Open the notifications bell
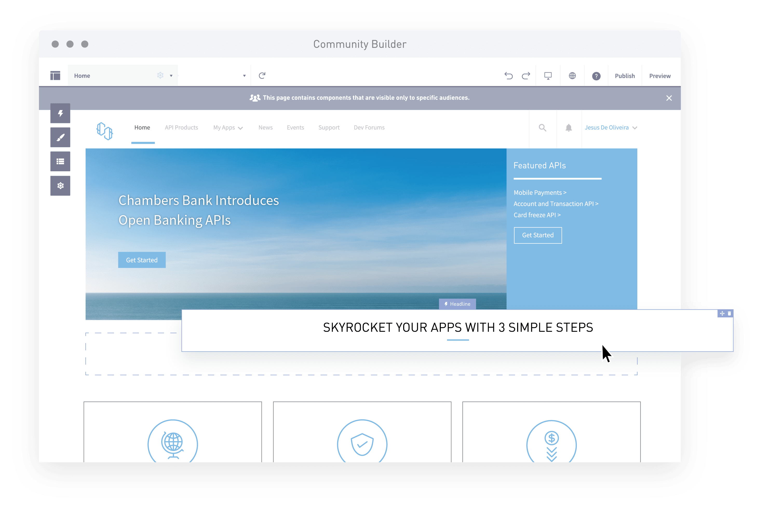 coord(569,128)
